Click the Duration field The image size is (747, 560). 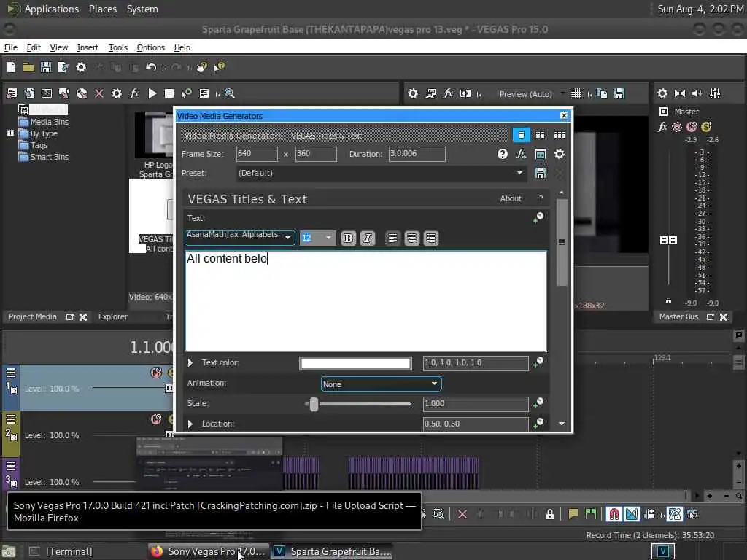point(417,154)
